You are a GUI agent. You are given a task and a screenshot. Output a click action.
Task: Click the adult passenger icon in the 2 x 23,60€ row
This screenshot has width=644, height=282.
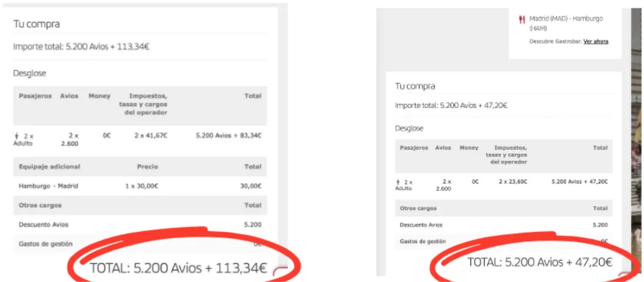(x=397, y=182)
